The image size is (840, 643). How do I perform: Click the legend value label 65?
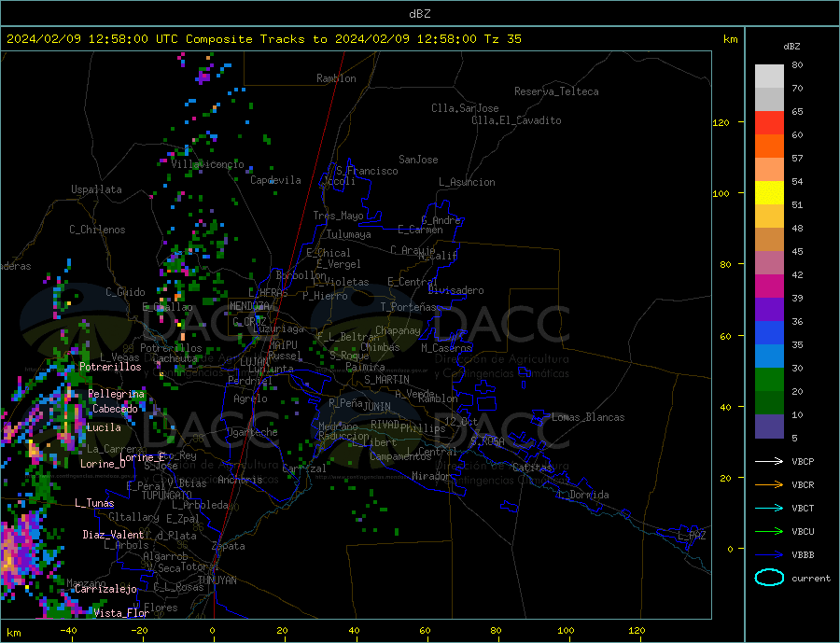(x=797, y=111)
